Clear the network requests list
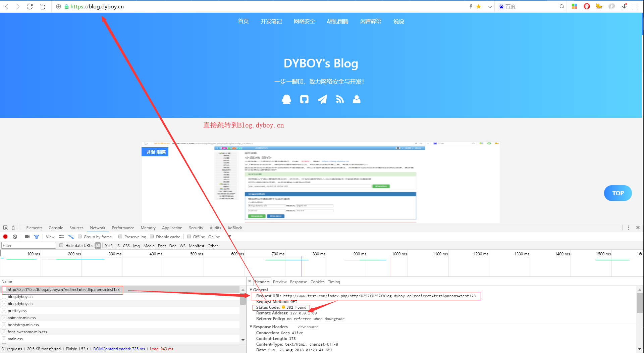 point(15,237)
